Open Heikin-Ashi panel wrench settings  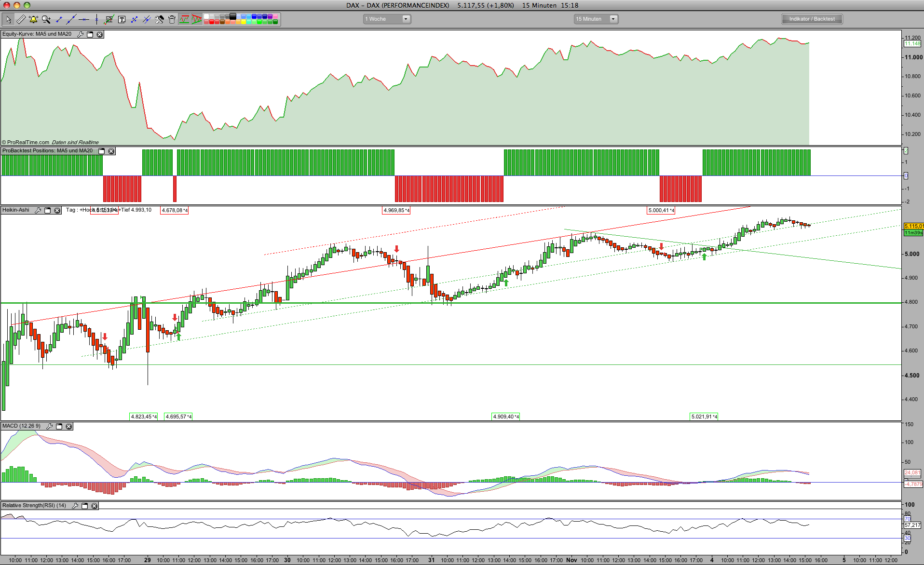click(38, 210)
